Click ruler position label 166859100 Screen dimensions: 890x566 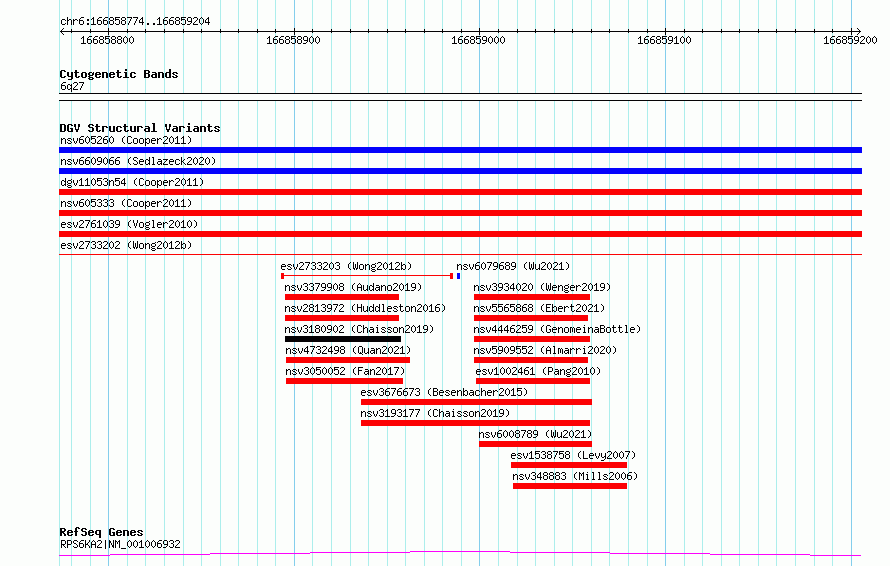pyautogui.click(x=664, y=40)
